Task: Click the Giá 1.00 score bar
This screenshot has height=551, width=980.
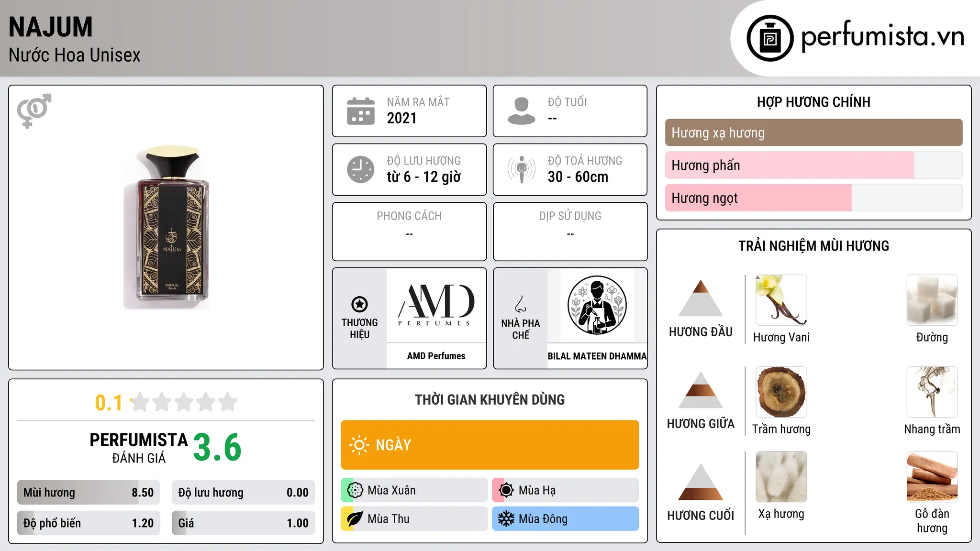Action: (244, 523)
